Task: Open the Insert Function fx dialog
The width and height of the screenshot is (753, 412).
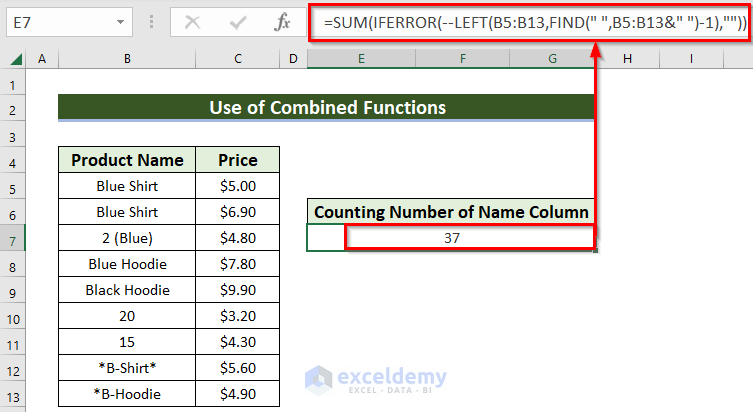Action: pyautogui.click(x=282, y=22)
